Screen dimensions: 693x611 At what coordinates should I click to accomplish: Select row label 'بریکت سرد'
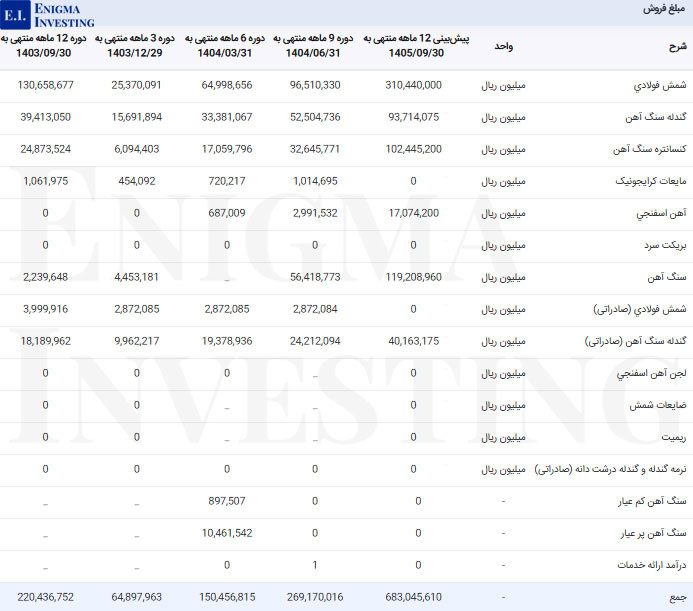665,245
